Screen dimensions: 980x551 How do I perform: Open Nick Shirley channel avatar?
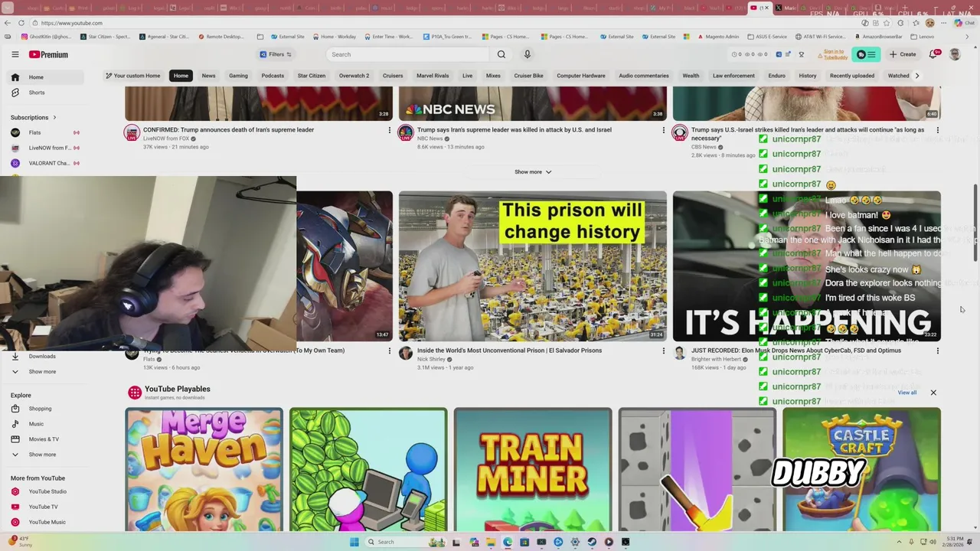[406, 353]
